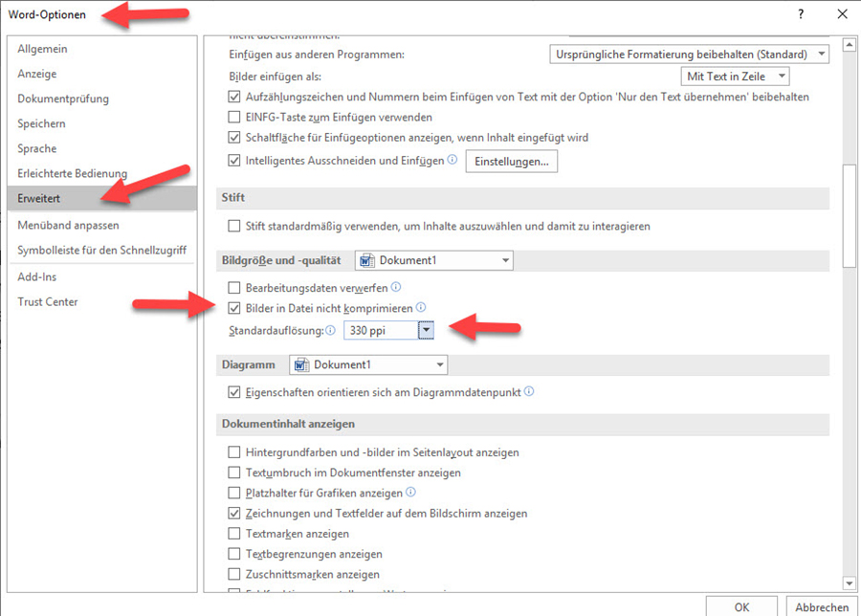Open Symbolleiste für den Schnellzugriff category

coord(102,250)
